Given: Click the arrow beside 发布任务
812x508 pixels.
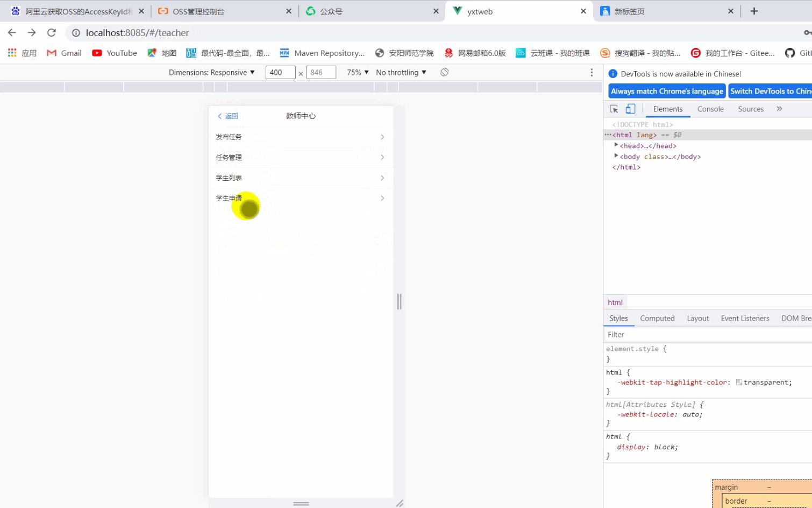Looking at the screenshot, I should click(382, 137).
